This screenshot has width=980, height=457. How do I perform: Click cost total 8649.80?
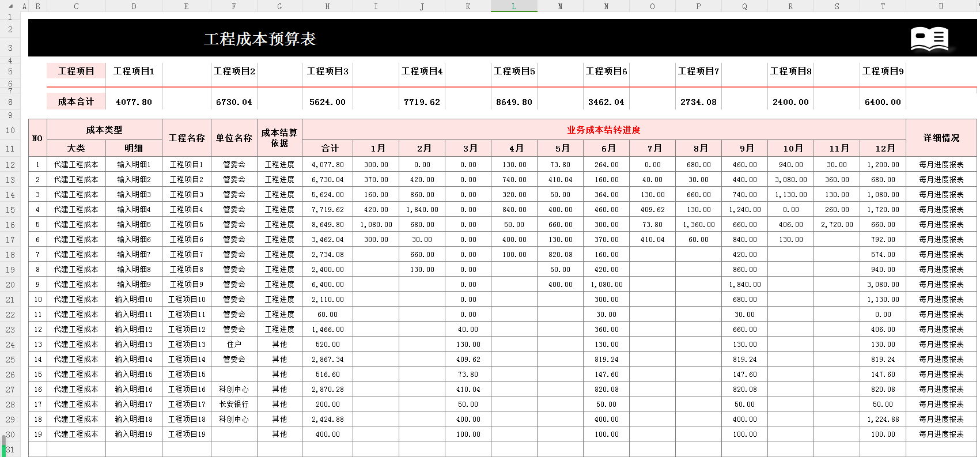[x=514, y=102]
